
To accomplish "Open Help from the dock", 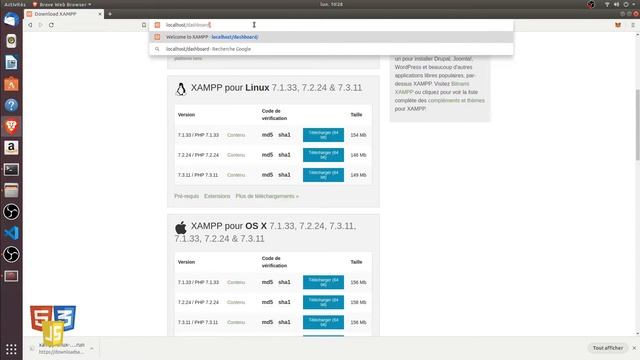I will [11, 105].
